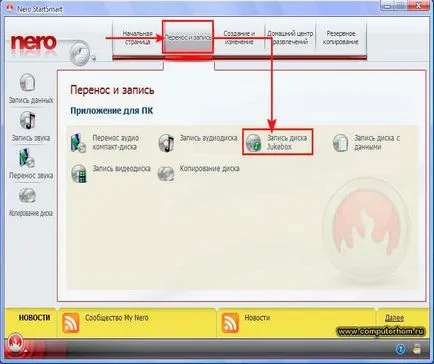The image size is (434, 364).
Task: Switch to the Перенос и запись tab
Action: click(x=188, y=37)
